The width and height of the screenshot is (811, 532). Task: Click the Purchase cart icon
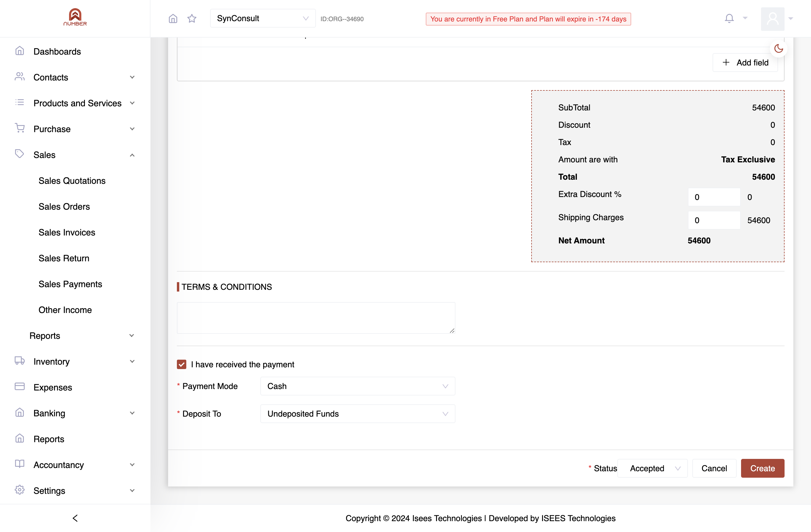tap(20, 128)
